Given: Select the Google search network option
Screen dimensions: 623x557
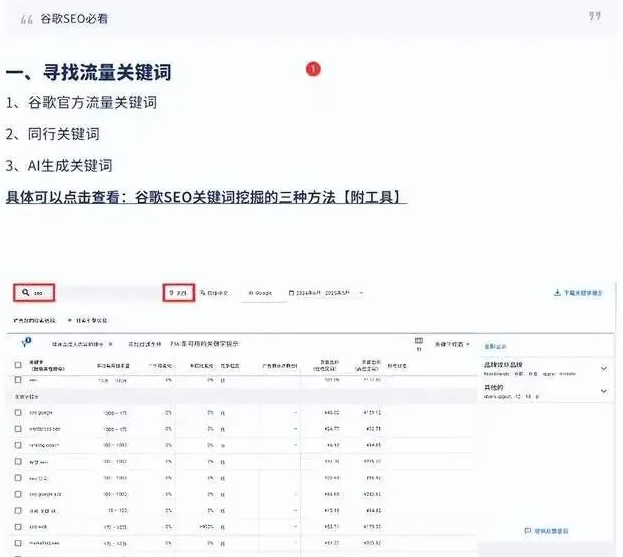Looking at the screenshot, I should (259, 293).
